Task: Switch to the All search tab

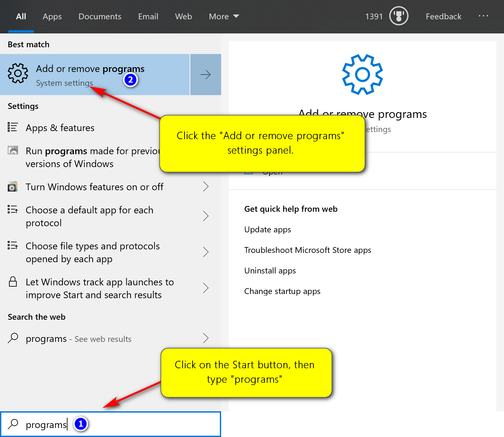Action: point(21,16)
